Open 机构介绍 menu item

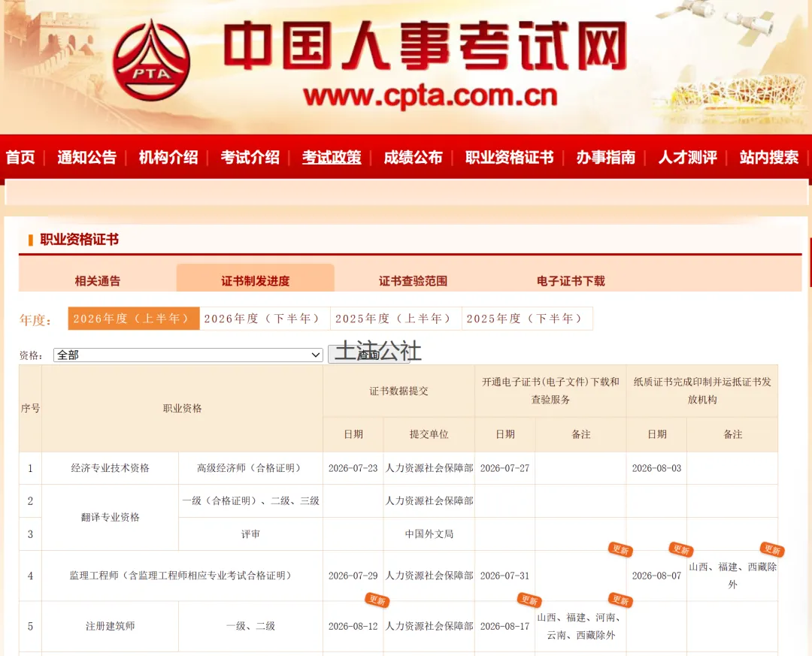click(x=168, y=157)
